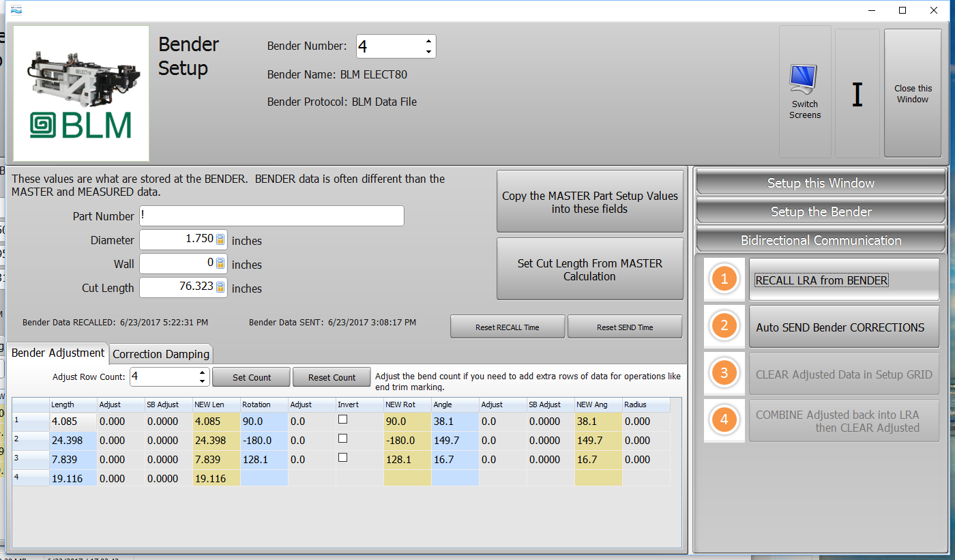The width and height of the screenshot is (955, 560).
Task: Expand the Setup the Bender section
Action: tap(821, 211)
